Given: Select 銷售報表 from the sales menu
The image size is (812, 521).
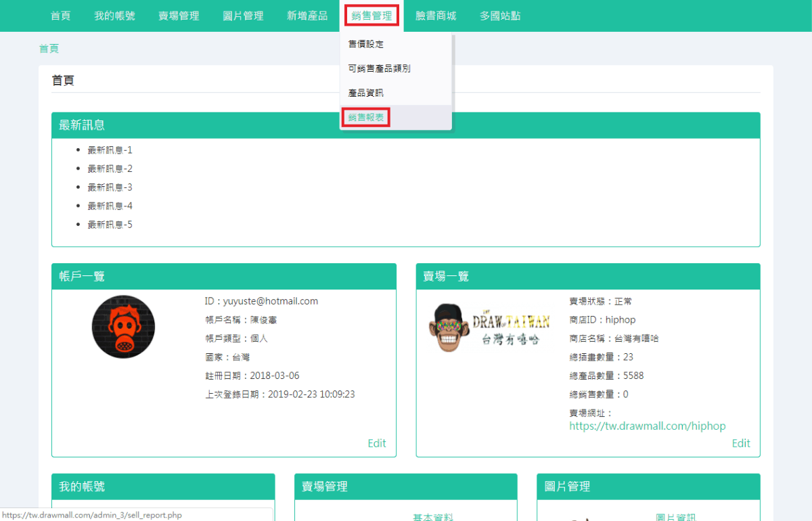Looking at the screenshot, I should [365, 116].
